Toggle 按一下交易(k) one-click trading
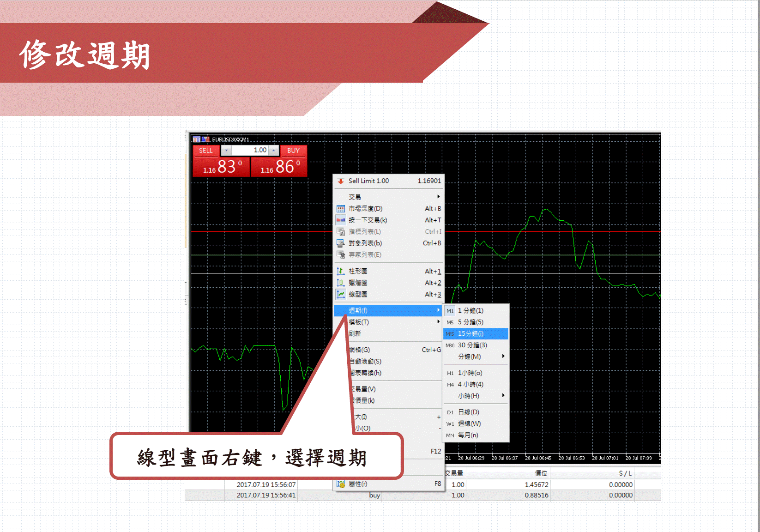 click(x=388, y=220)
